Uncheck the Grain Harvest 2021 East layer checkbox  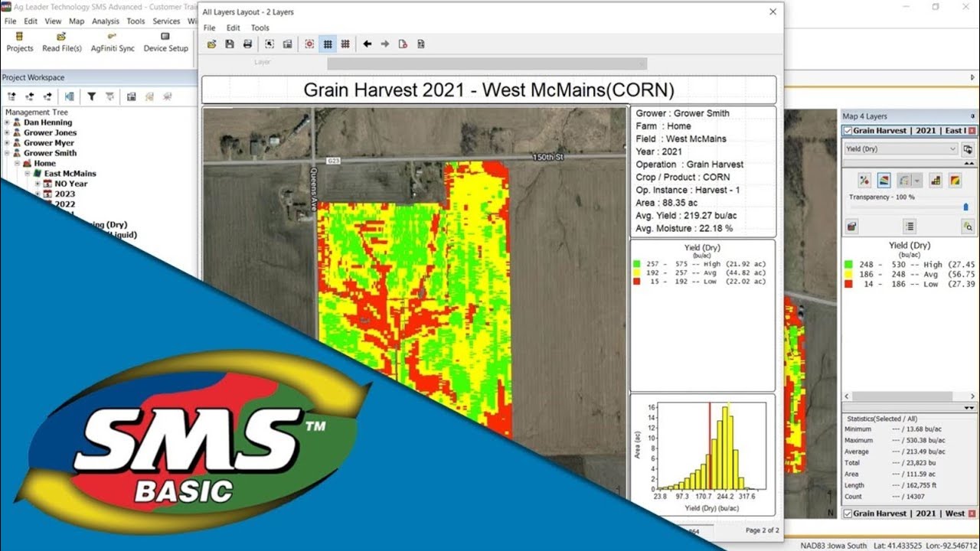(x=848, y=131)
